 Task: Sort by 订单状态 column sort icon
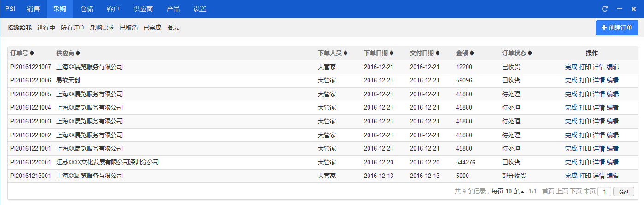click(x=530, y=53)
